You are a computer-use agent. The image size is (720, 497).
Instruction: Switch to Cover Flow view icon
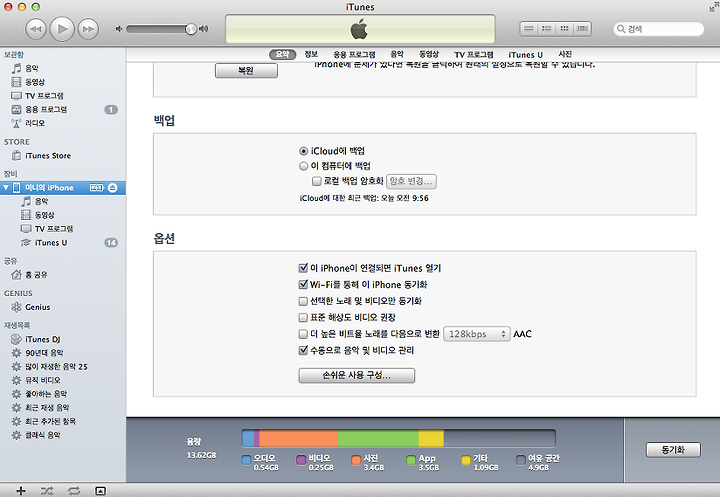[582, 28]
